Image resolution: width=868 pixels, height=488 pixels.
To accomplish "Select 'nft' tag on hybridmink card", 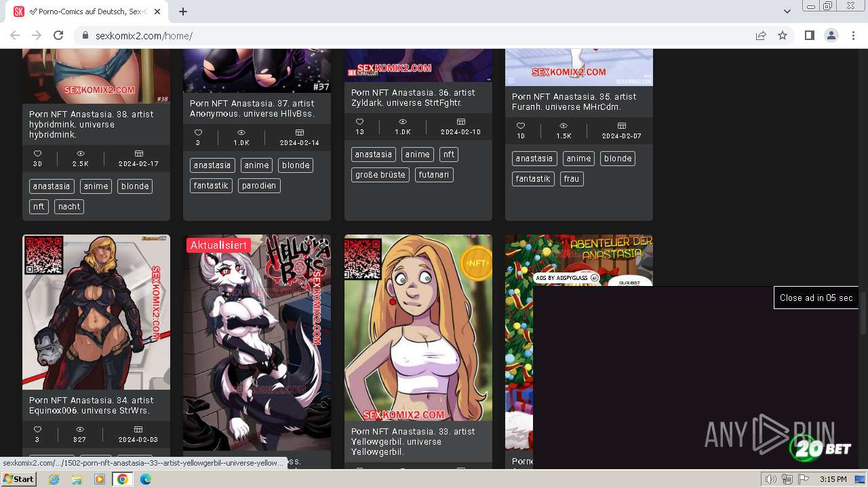I will tap(39, 207).
